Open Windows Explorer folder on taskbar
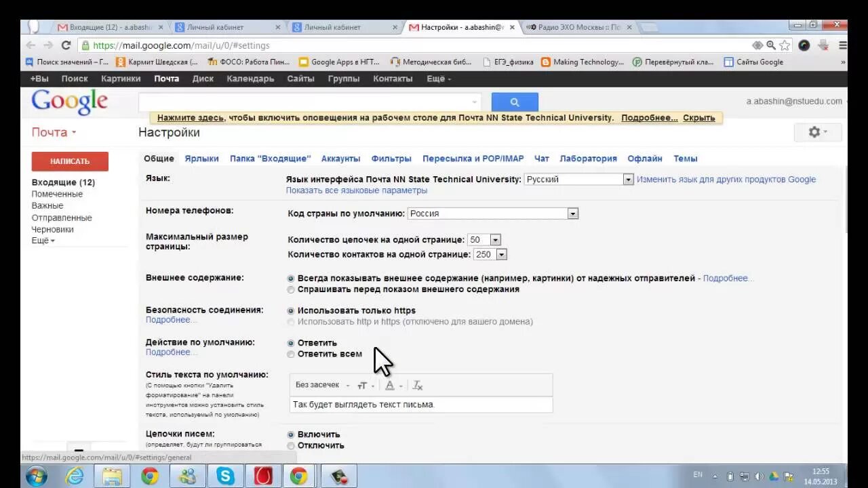 pyautogui.click(x=112, y=476)
